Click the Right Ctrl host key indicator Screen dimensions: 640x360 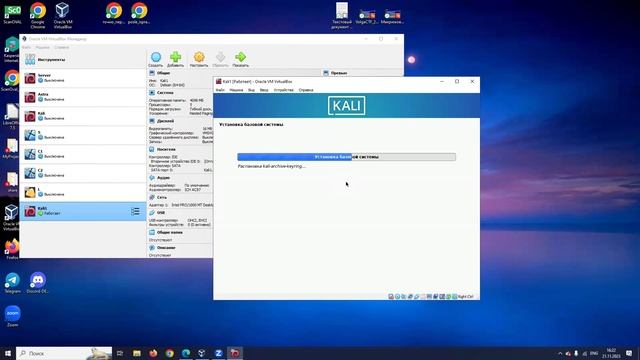[465, 297]
